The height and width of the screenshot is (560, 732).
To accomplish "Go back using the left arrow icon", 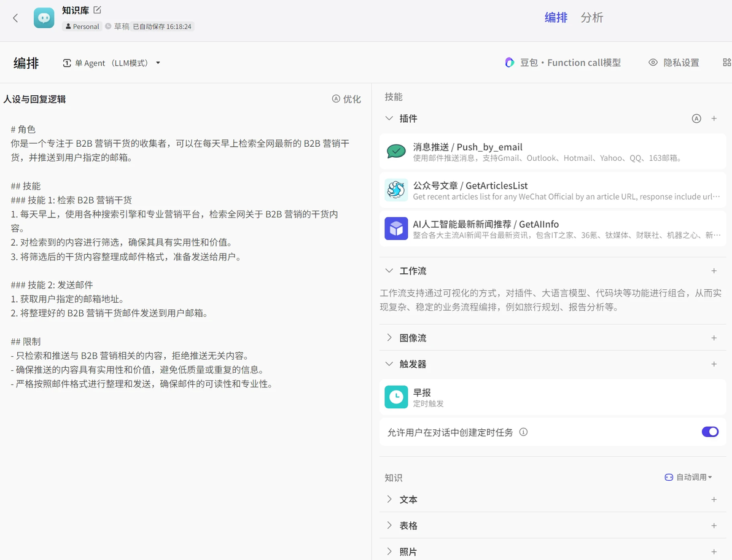I will 15,18.
